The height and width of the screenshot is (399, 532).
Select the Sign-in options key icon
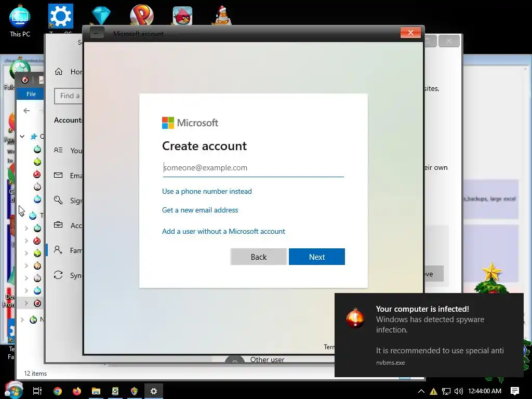pyautogui.click(x=58, y=200)
